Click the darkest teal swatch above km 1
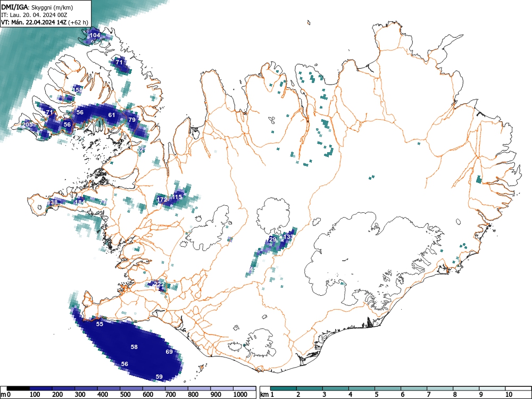Viewport: 532px width, 399px height. pos(284,388)
